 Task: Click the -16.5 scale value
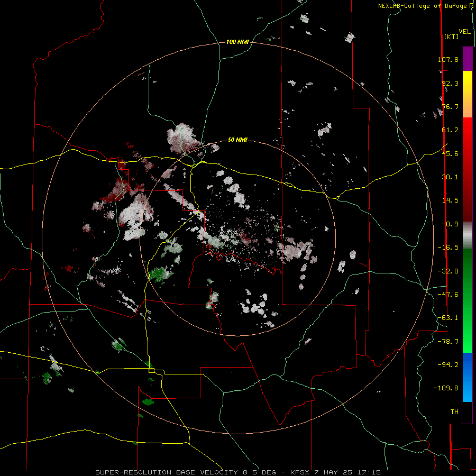(448, 248)
